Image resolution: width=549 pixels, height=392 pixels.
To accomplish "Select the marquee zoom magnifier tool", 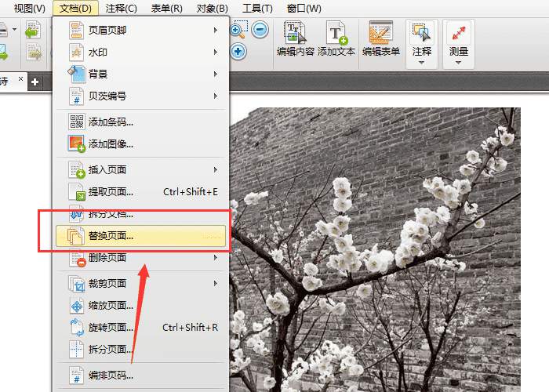I will pos(239,30).
